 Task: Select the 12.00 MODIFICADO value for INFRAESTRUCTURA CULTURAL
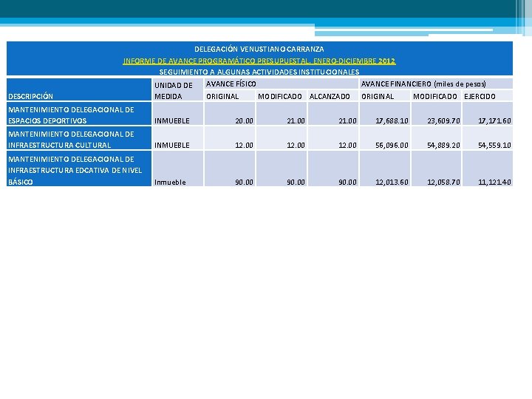tap(296, 146)
